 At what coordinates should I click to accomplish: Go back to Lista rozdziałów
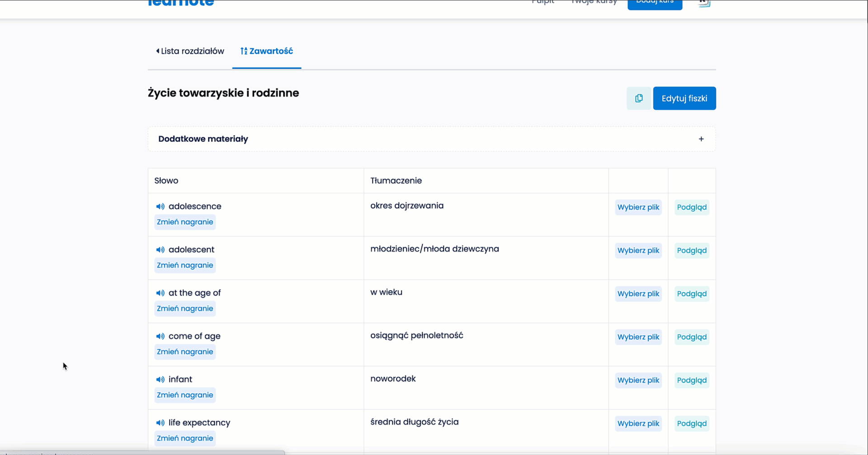point(190,51)
